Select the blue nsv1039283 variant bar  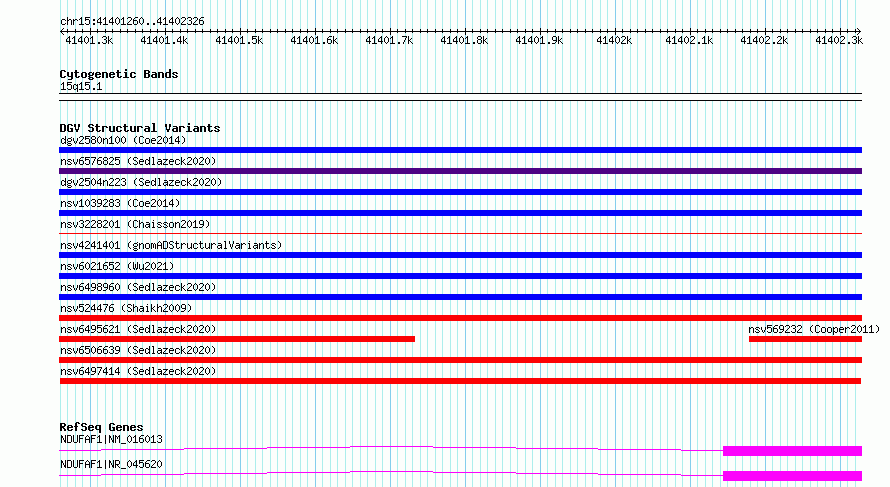click(460, 213)
